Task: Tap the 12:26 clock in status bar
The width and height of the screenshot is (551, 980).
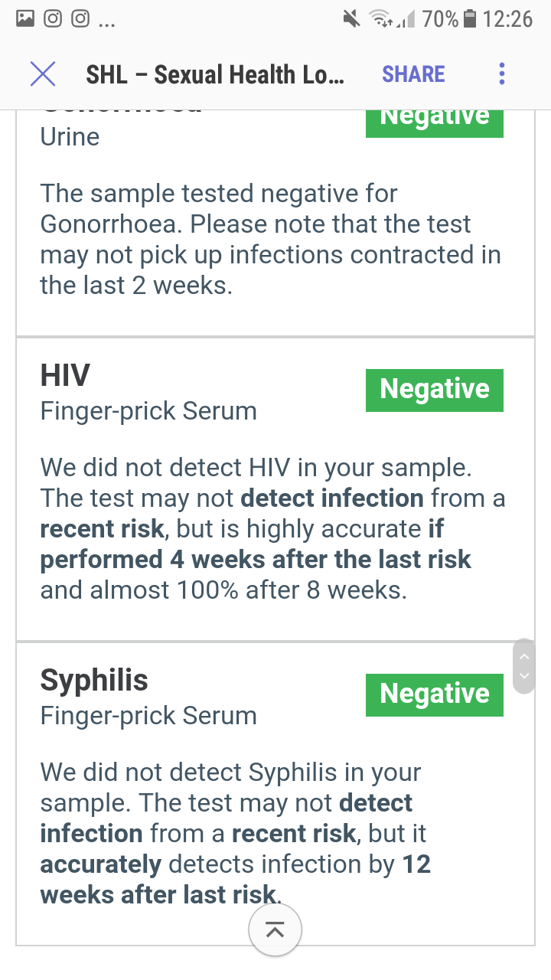Action: (x=508, y=19)
